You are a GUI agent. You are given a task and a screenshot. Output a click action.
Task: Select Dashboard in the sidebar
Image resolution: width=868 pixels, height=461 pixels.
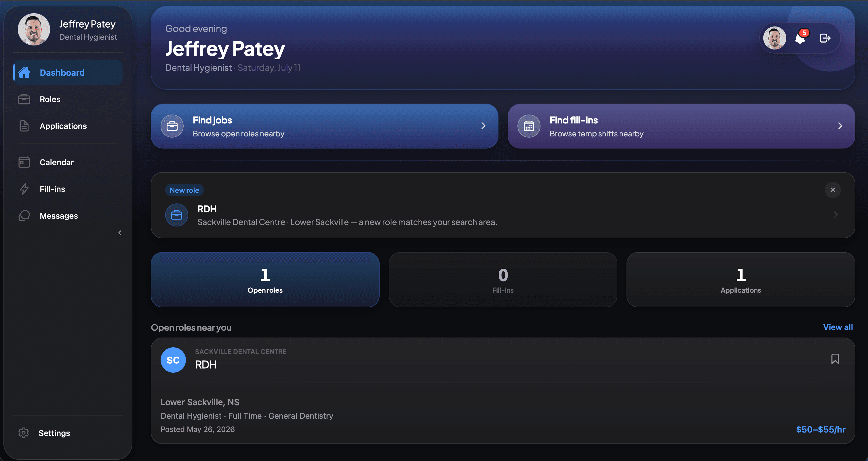point(68,73)
